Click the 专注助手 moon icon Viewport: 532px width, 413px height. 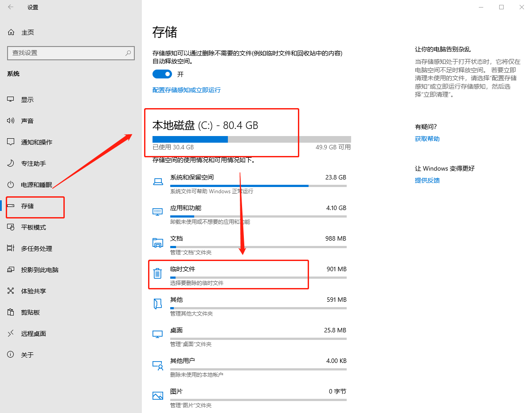coord(11,164)
